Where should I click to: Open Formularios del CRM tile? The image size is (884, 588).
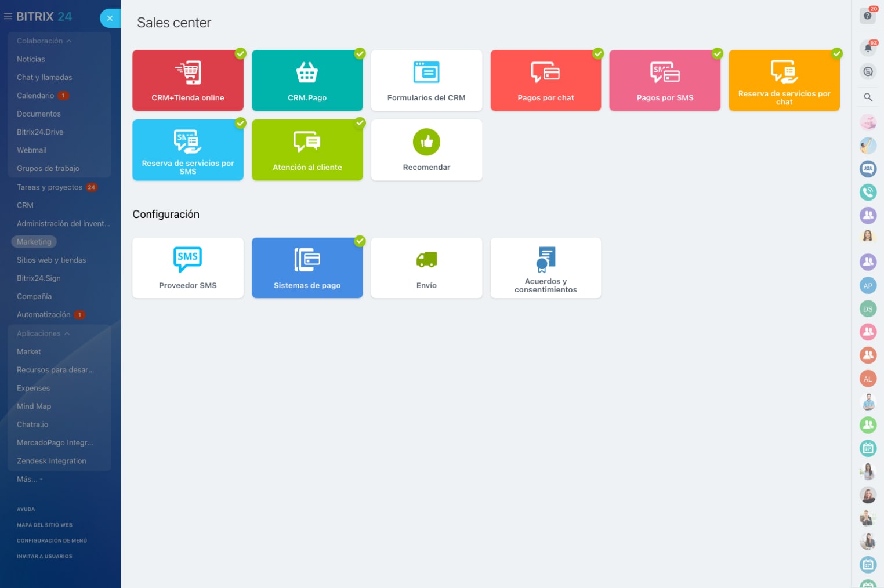426,81
